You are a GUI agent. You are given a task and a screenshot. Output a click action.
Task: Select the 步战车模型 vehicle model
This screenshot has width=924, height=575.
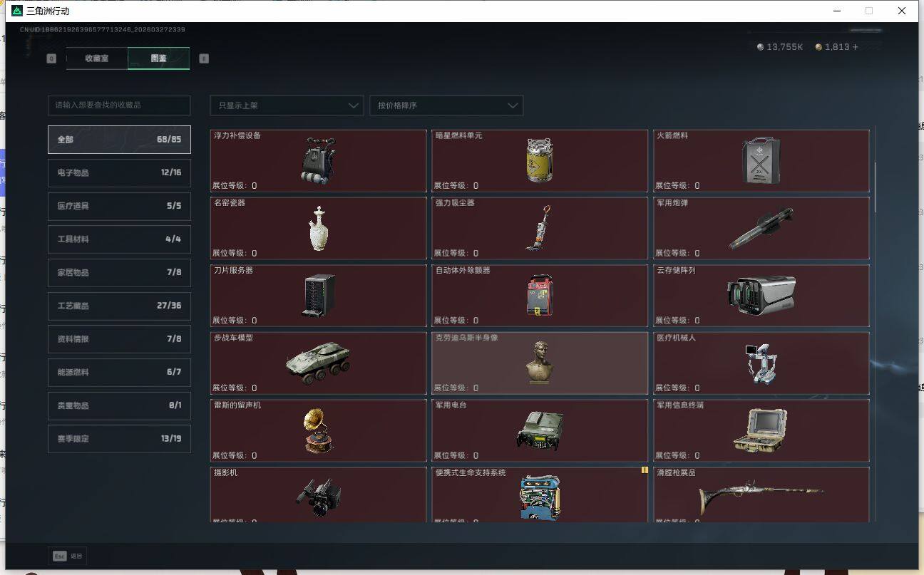(x=319, y=363)
